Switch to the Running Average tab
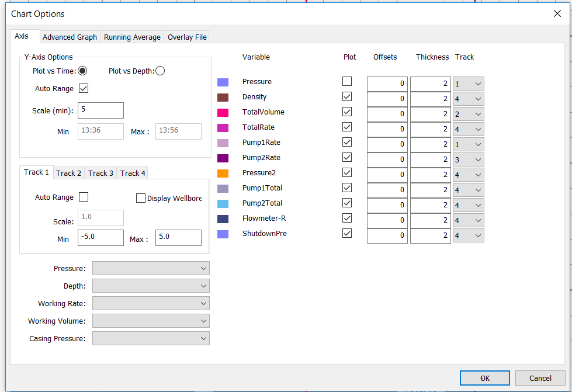 tap(132, 37)
